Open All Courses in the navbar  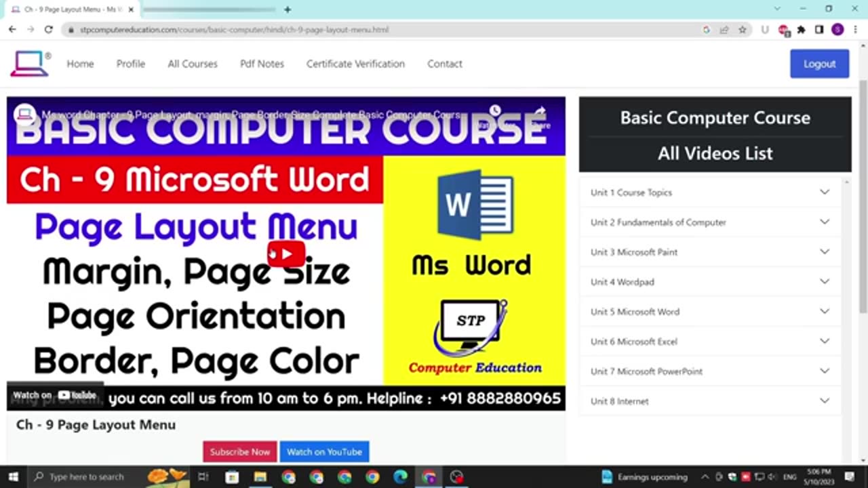coord(193,64)
